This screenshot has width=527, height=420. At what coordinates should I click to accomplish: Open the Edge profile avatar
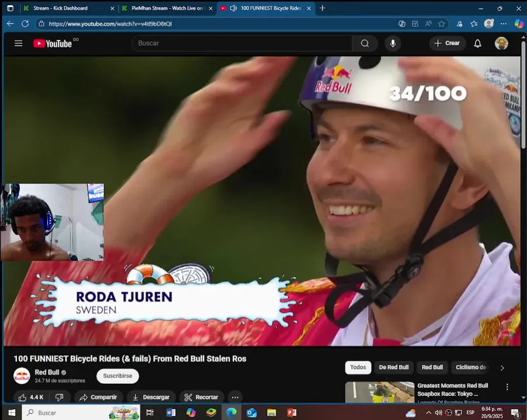click(488, 23)
